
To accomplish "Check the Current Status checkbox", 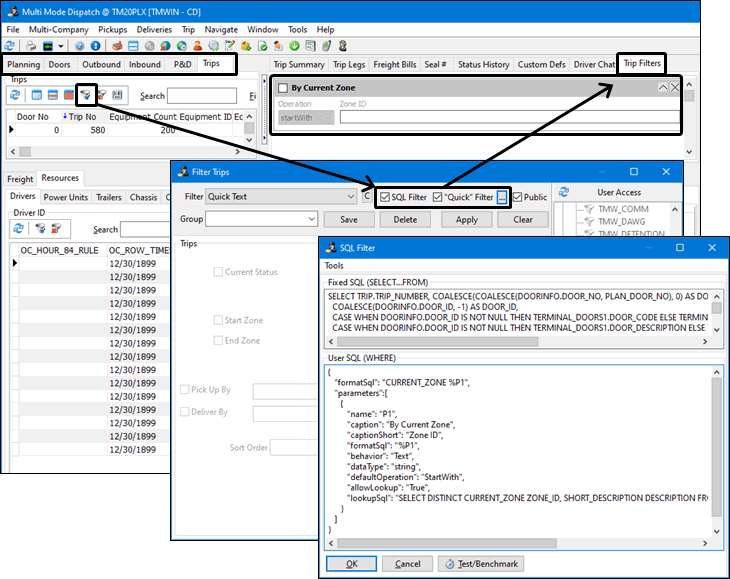I will coord(218,272).
